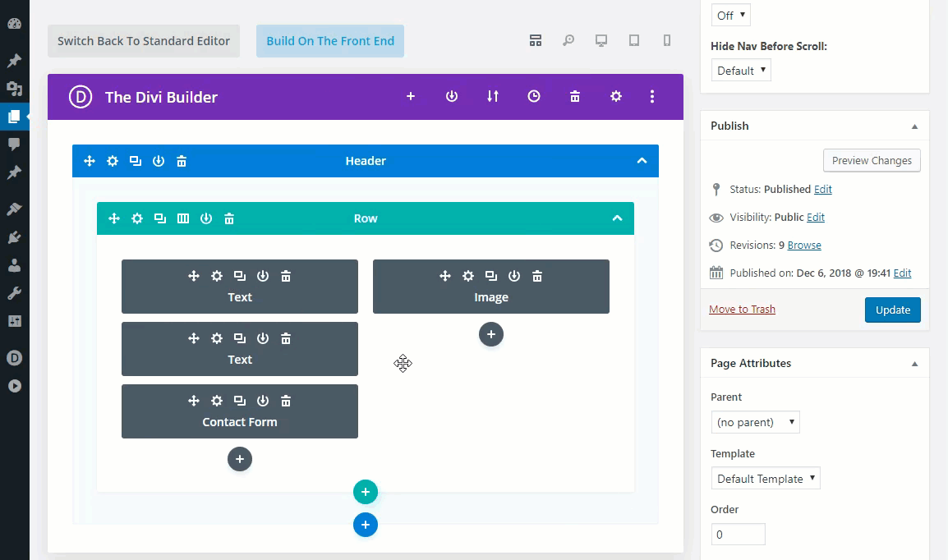Open Image module settings gear

click(x=468, y=276)
